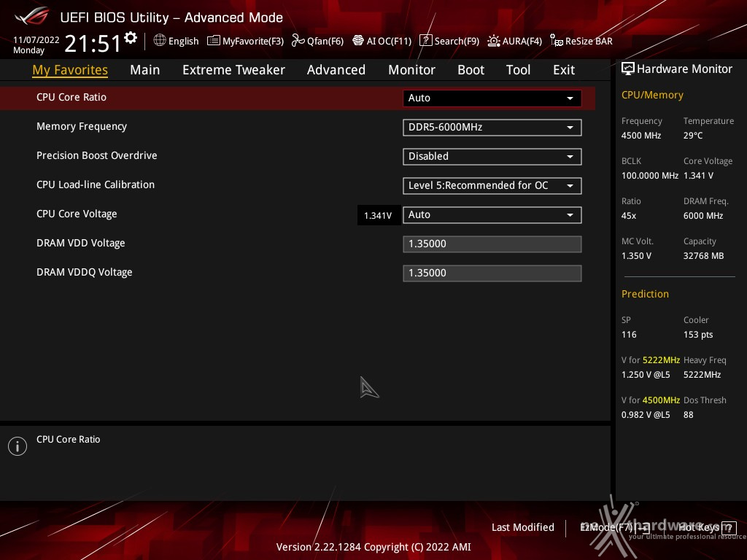
Task: Click the globe language icon
Action: click(160, 41)
